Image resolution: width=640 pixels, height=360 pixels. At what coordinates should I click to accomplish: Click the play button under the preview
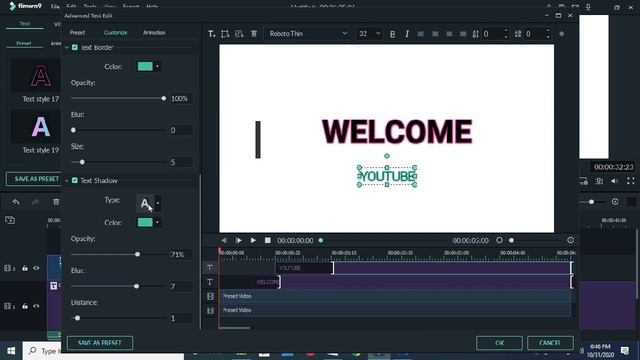coord(253,240)
